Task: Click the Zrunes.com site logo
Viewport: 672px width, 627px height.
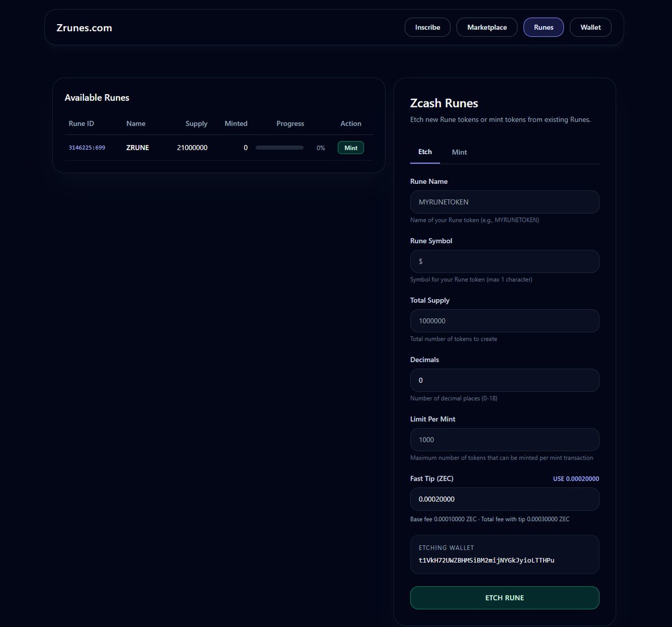Action: point(85,27)
